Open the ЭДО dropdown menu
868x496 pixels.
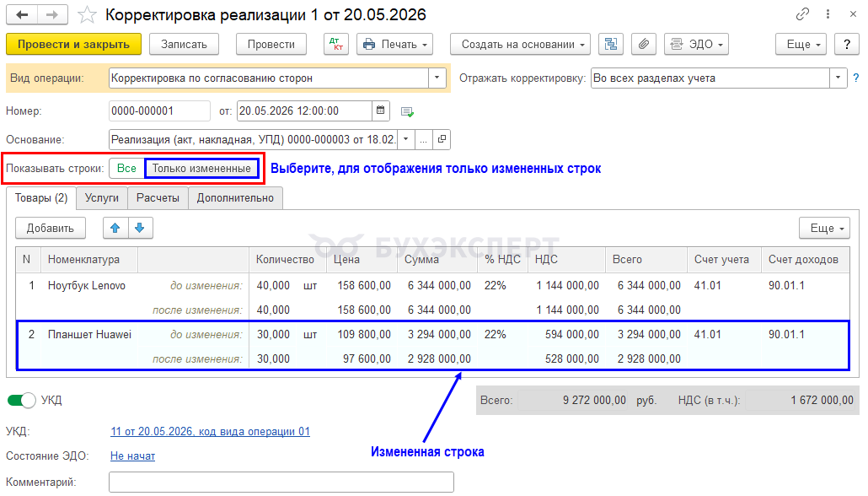click(x=696, y=45)
